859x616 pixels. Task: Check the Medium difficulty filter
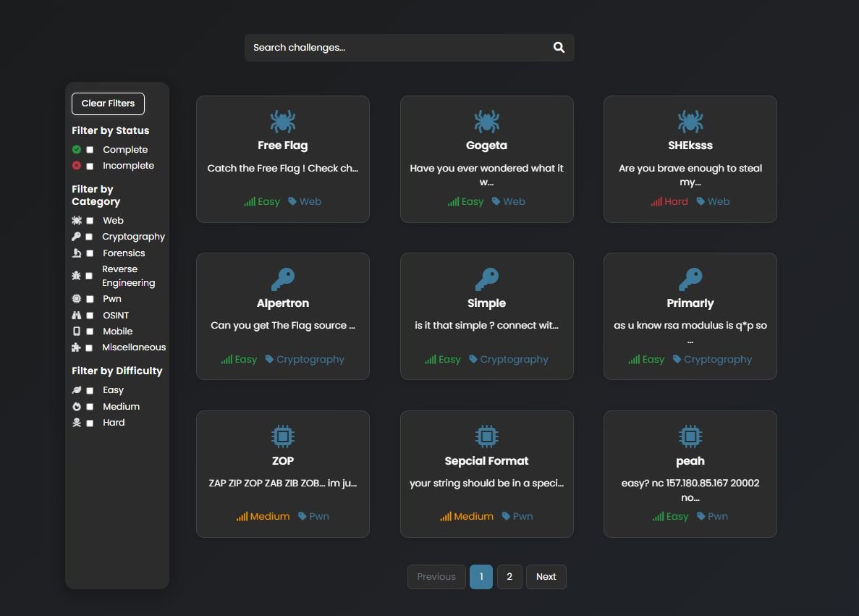pyautogui.click(x=90, y=406)
